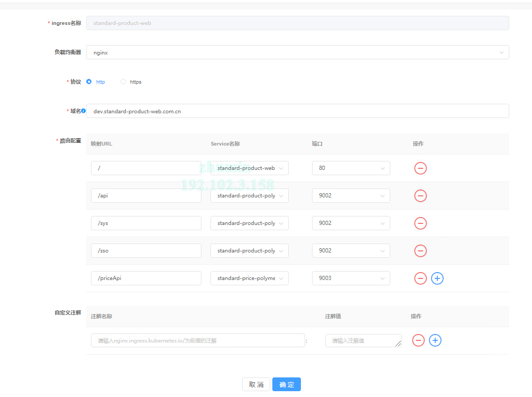Click the mapping URL field /api
The image size is (532, 397).
point(146,196)
